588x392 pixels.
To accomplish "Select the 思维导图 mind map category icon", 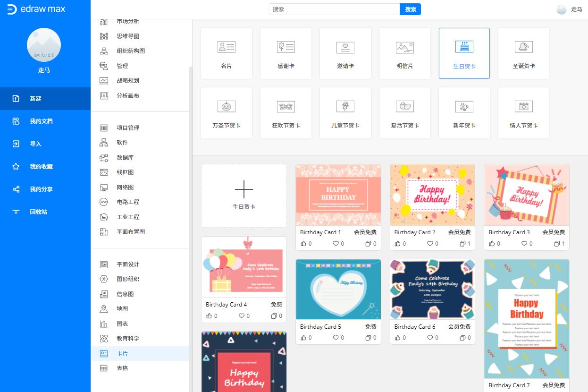I will click(108, 36).
